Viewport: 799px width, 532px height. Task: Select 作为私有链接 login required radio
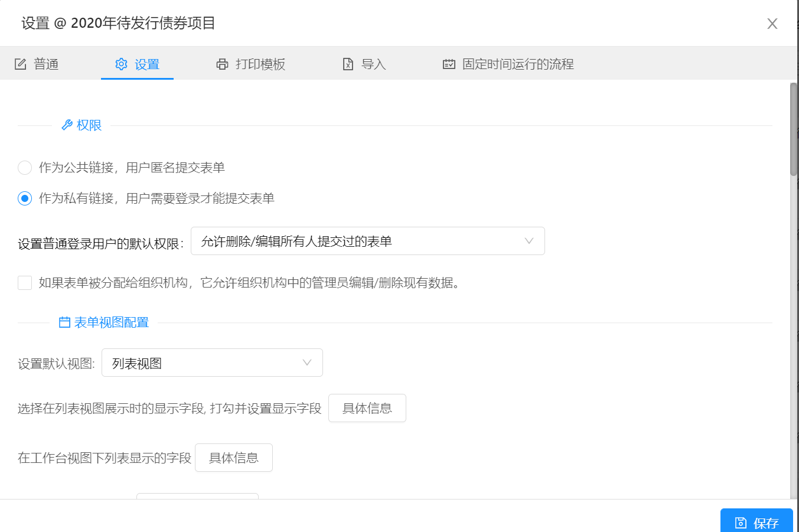(x=25, y=198)
